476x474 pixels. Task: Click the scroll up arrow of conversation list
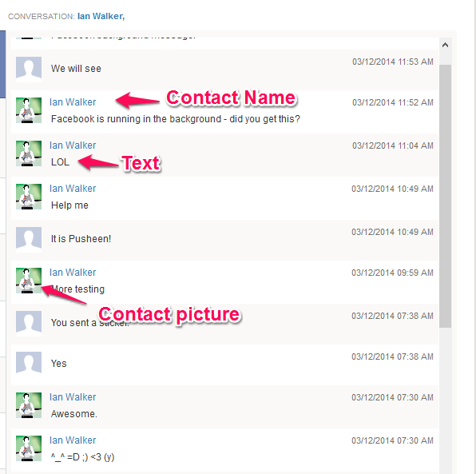(445, 46)
